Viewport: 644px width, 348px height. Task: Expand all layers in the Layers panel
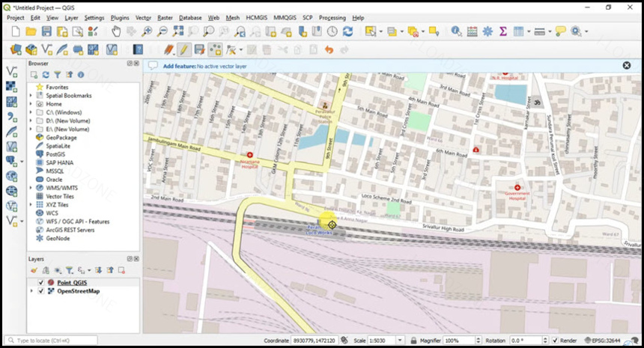point(98,270)
